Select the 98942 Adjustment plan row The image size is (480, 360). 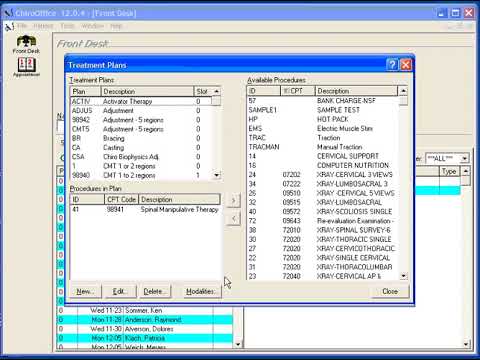point(141,120)
